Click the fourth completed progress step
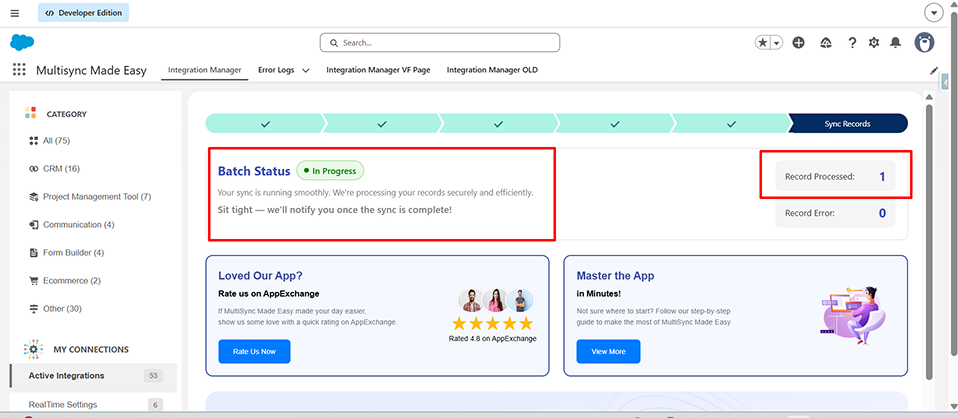 [x=615, y=123]
